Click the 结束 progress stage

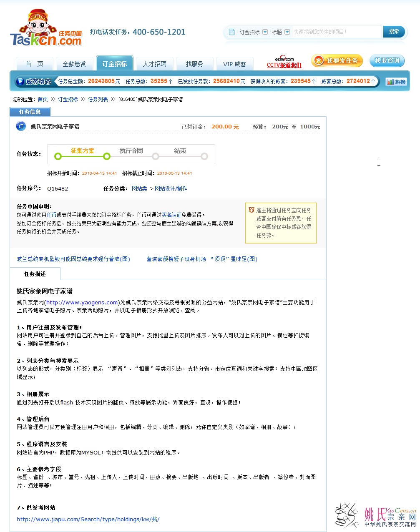click(x=180, y=151)
